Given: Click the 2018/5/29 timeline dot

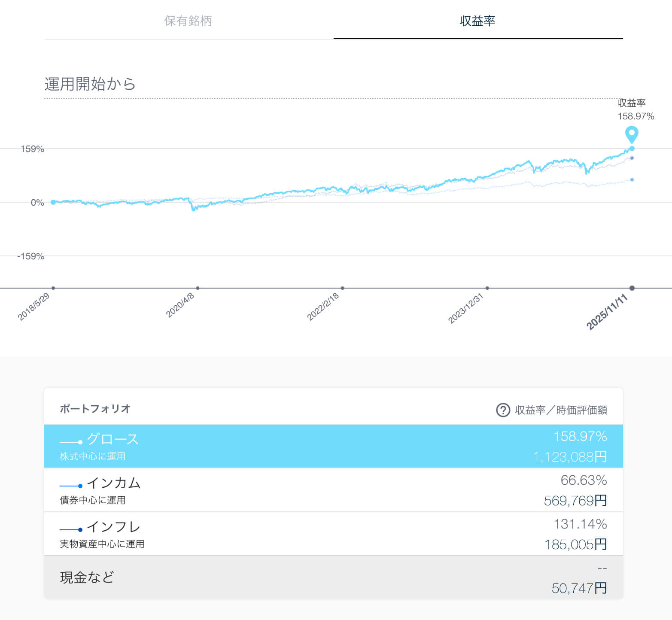Looking at the screenshot, I should point(53,288).
